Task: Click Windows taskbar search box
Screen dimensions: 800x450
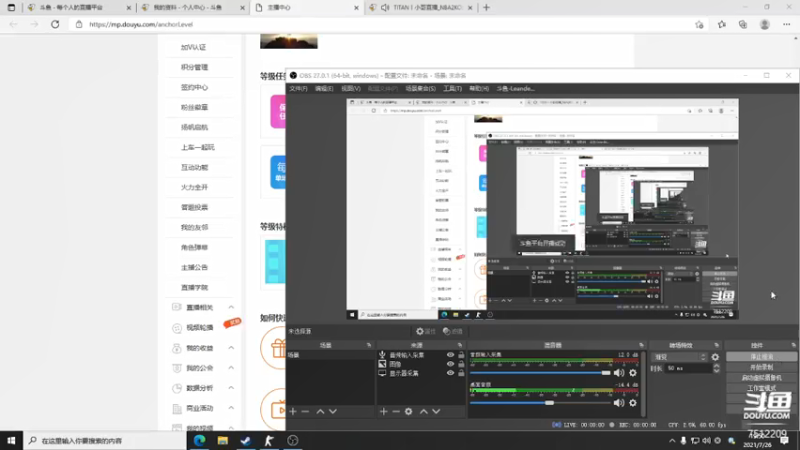Action: click(x=105, y=440)
